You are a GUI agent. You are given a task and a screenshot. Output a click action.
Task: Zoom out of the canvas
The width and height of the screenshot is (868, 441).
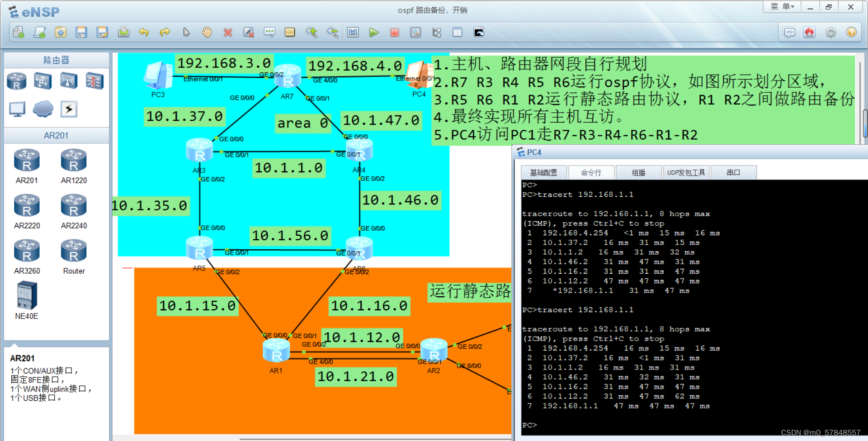(x=332, y=32)
